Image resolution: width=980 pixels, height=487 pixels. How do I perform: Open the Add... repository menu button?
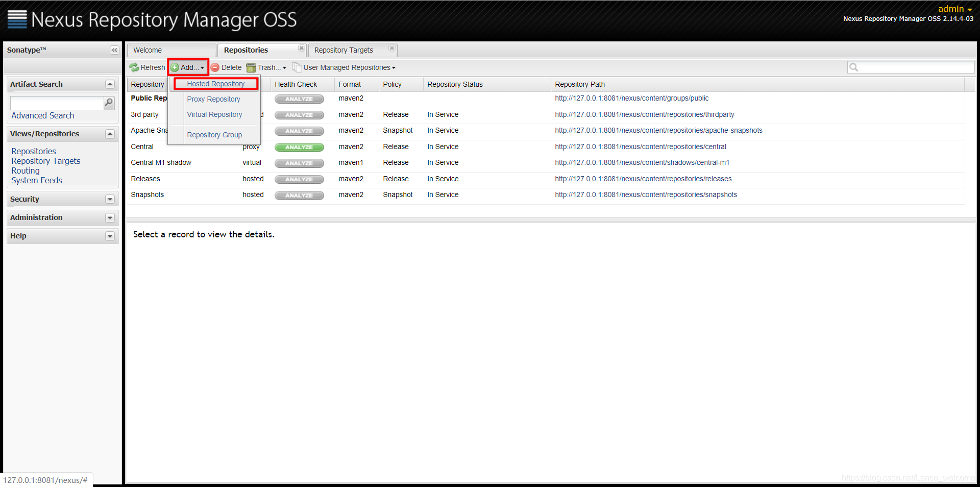(x=188, y=67)
